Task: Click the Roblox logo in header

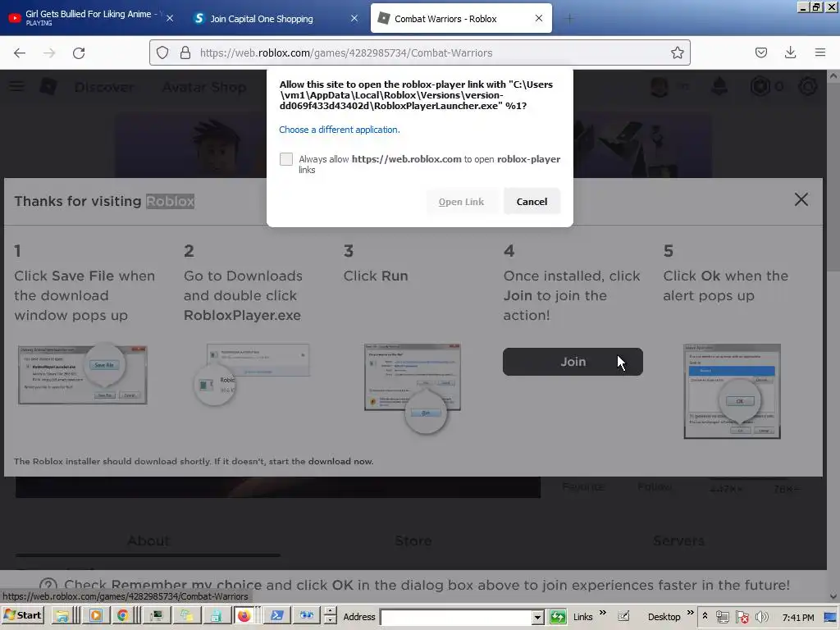Action: [48, 86]
